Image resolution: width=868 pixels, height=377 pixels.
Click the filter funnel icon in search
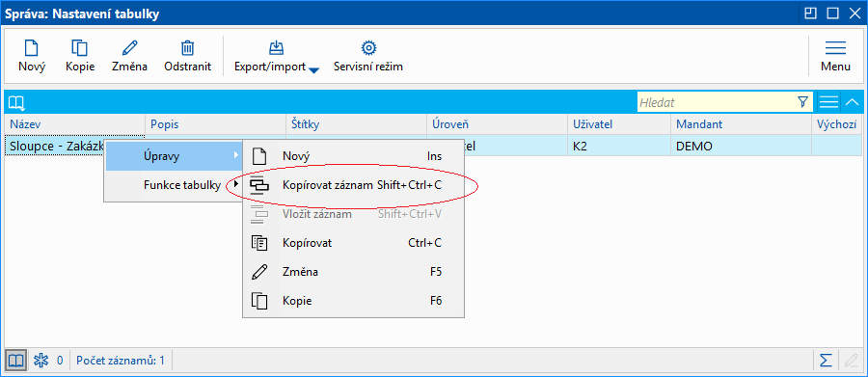tap(802, 102)
